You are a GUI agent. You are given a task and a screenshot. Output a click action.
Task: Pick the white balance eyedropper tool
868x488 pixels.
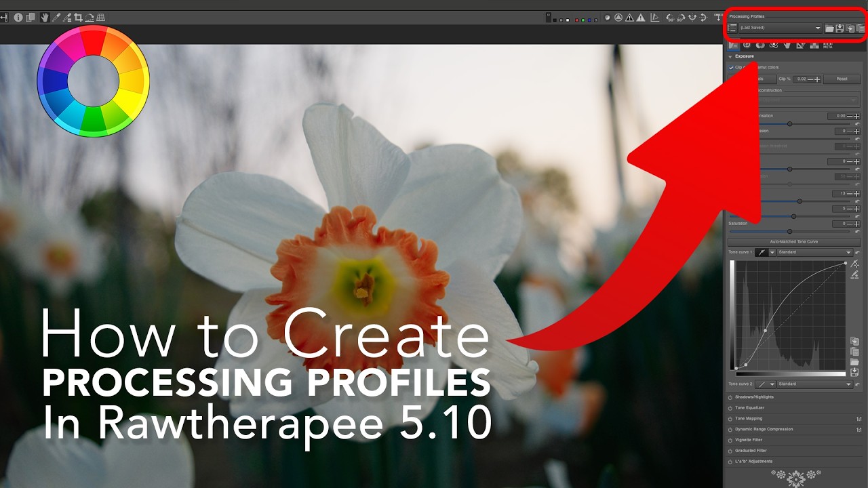point(56,17)
